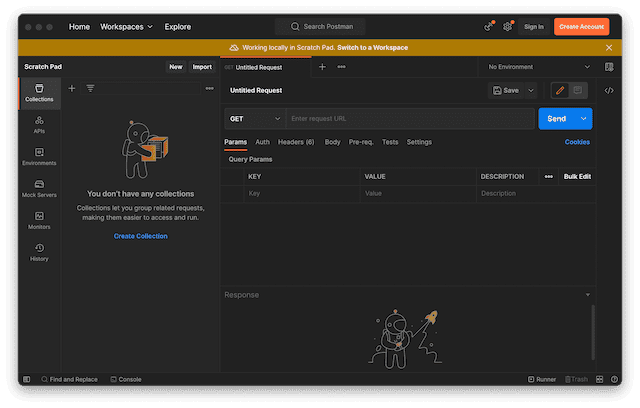Open the No Environment dropdown
The height and width of the screenshot is (408, 640).
click(x=538, y=67)
